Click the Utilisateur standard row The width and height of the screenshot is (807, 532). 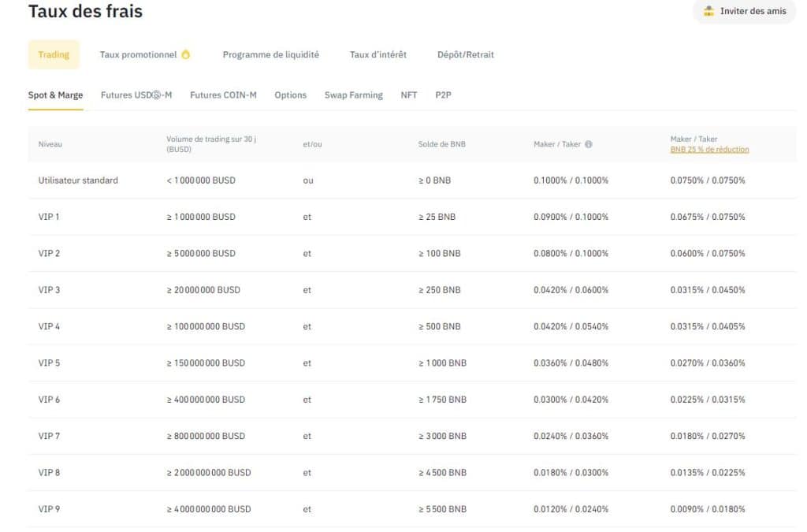click(x=78, y=180)
